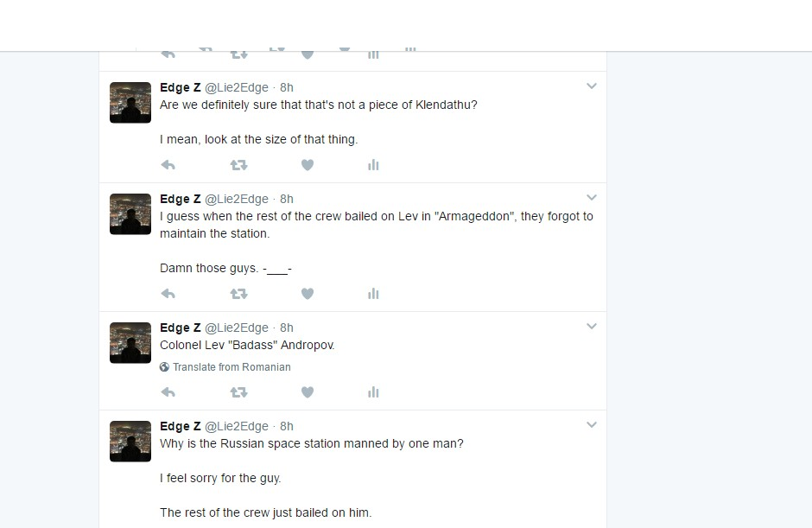Reply to the Colonel Lev Andropov tweet

tap(168, 392)
